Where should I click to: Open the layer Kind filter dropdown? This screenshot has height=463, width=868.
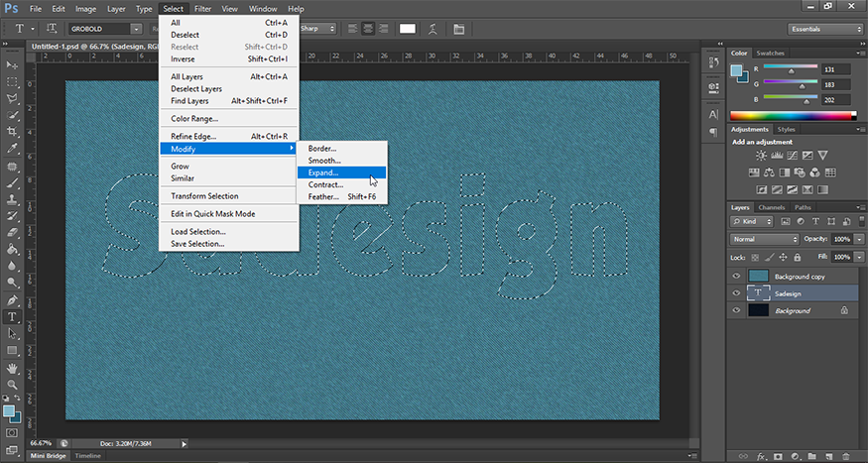click(x=751, y=221)
